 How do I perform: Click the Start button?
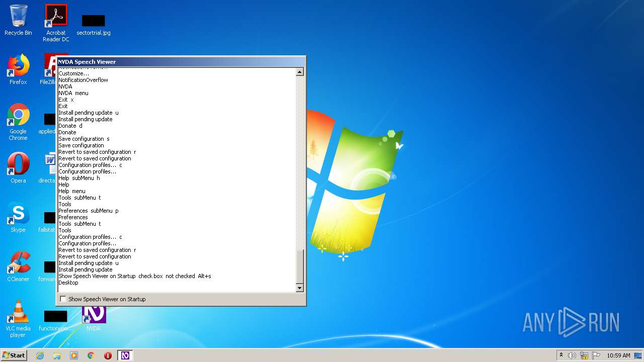pos(14,355)
